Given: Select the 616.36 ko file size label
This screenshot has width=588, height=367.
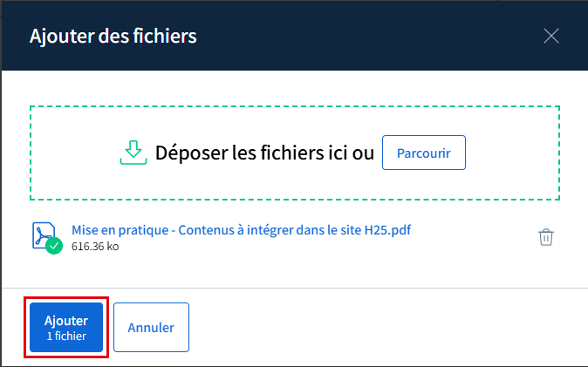Looking at the screenshot, I should (x=95, y=247).
